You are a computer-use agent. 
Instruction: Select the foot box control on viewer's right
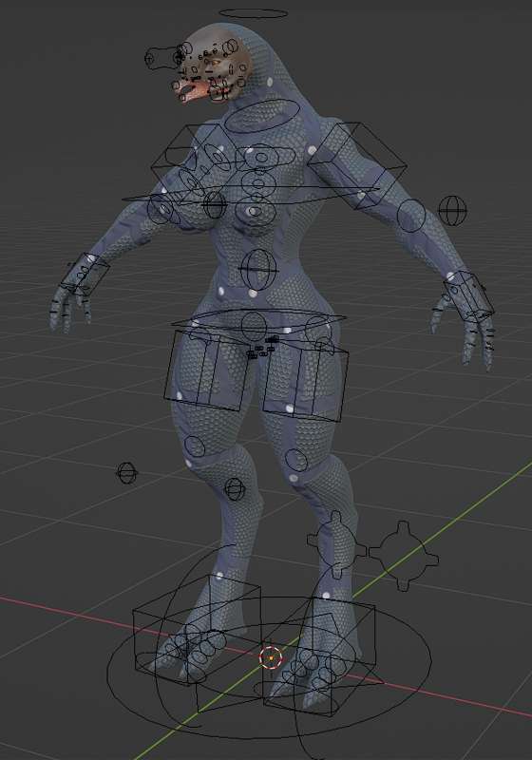pyautogui.click(x=319, y=656)
